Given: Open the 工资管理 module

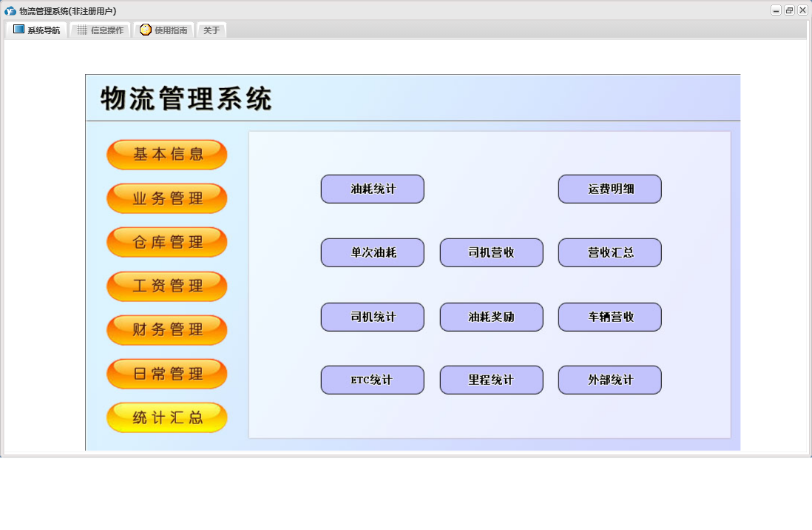Looking at the screenshot, I should pos(167,286).
